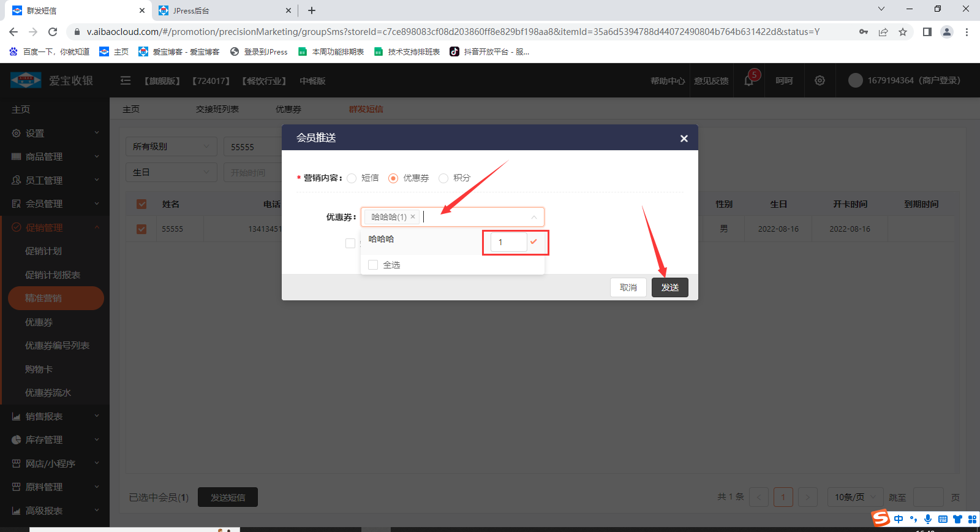Expand the 销售报表 sidebar menu
This screenshot has width=980, height=532.
[55, 416]
